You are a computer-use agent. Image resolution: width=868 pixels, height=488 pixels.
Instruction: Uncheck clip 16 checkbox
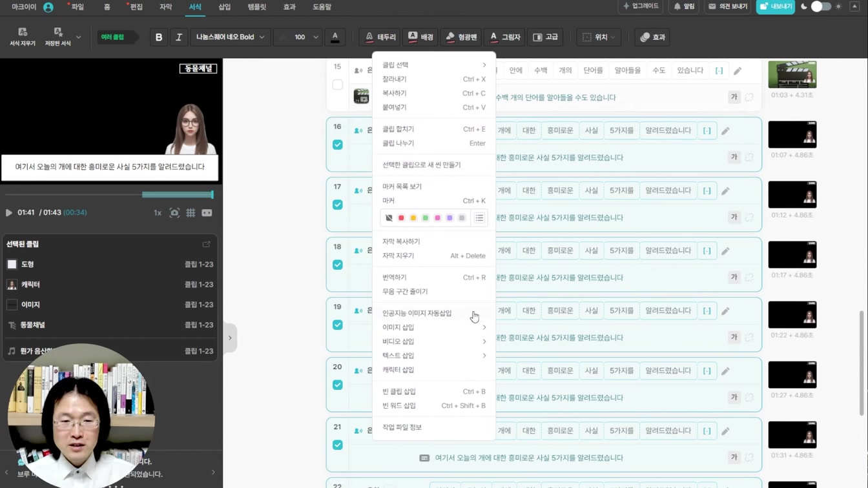click(x=337, y=145)
